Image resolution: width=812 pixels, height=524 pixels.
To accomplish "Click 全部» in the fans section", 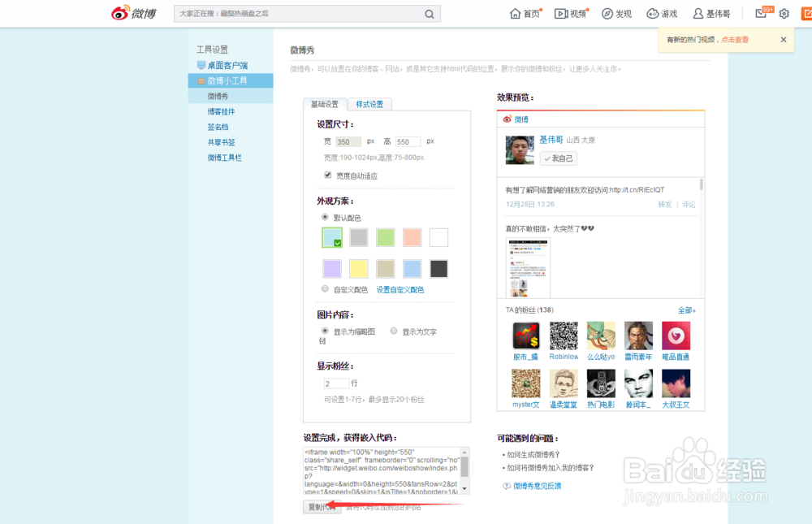I will [687, 310].
